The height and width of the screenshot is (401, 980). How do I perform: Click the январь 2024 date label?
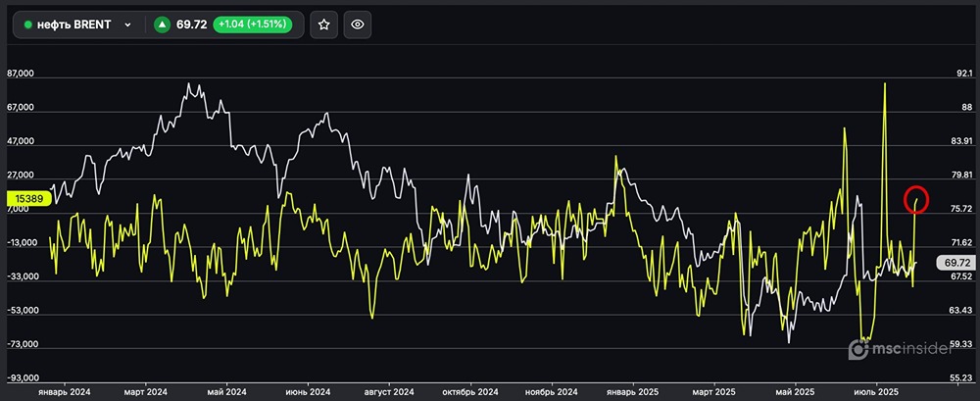(x=64, y=391)
